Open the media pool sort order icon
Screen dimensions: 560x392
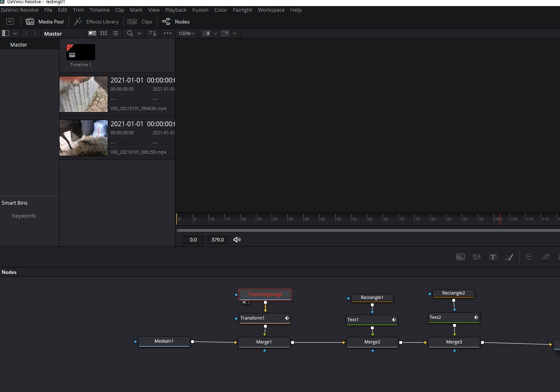click(x=152, y=33)
